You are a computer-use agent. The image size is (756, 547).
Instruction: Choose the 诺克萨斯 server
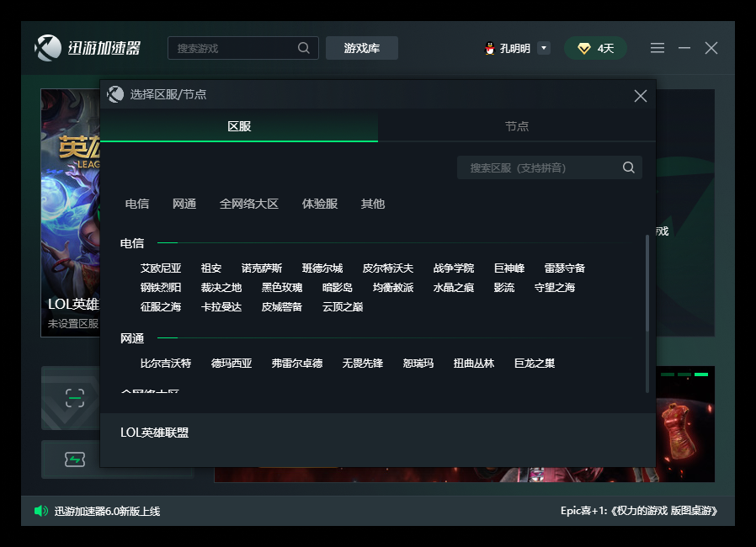[x=262, y=268]
